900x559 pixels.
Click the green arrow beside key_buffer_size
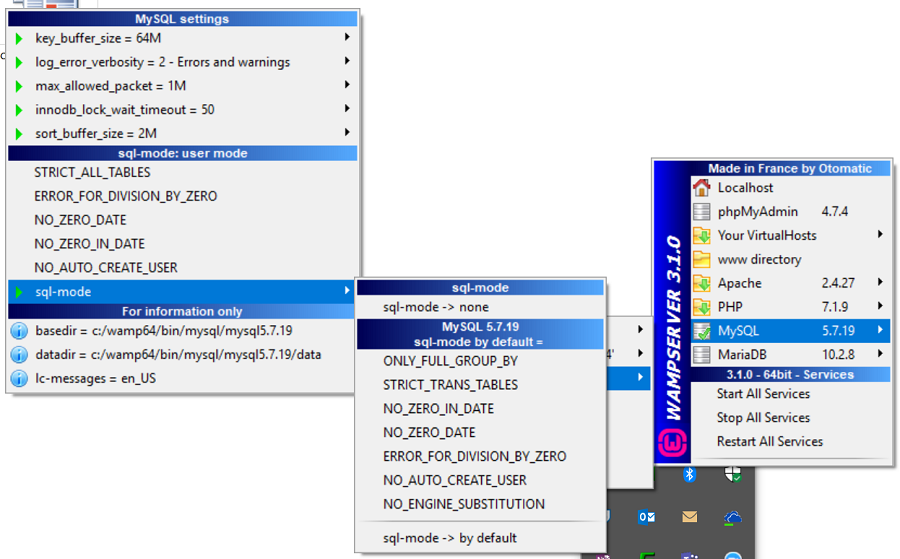pos(19,38)
